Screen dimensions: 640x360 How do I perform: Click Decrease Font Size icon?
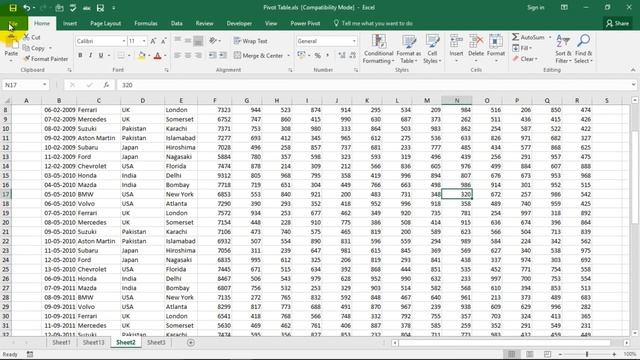[163, 41]
